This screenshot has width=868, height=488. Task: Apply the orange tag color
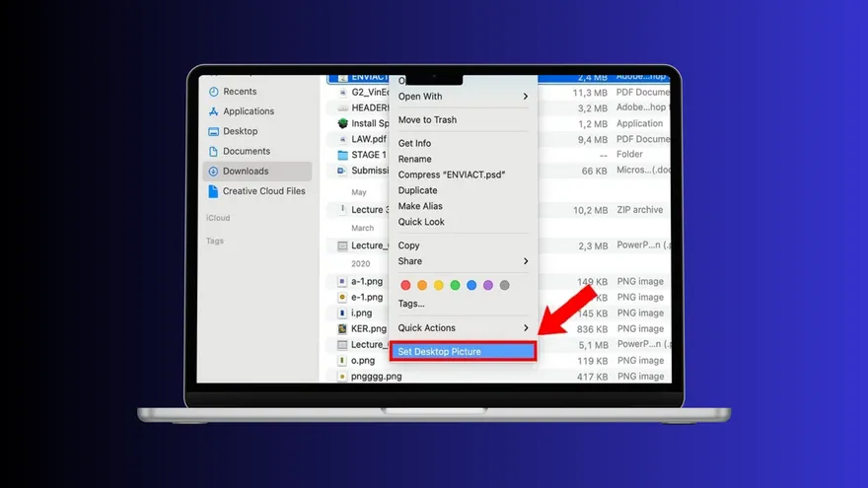click(422, 285)
